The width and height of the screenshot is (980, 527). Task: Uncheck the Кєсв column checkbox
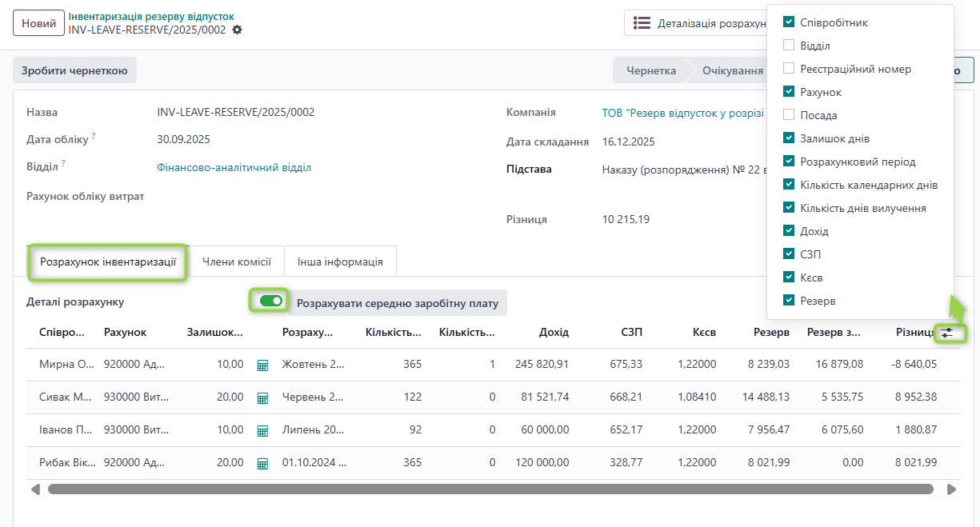point(789,277)
